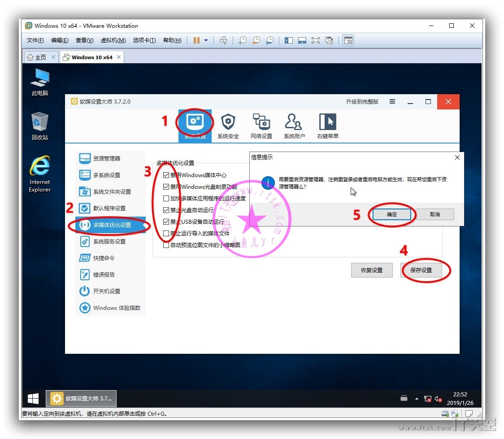The height and width of the screenshot is (439, 504).
Task: Confirm the dialog with 确定
Action: pyautogui.click(x=392, y=214)
